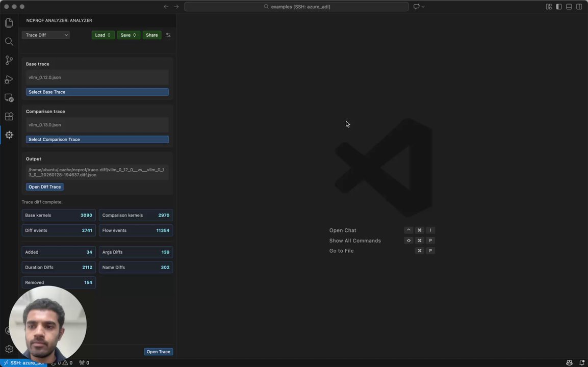Open the Trace Diff mode dropdown
Viewport: 588px width, 367px height.
click(x=46, y=35)
